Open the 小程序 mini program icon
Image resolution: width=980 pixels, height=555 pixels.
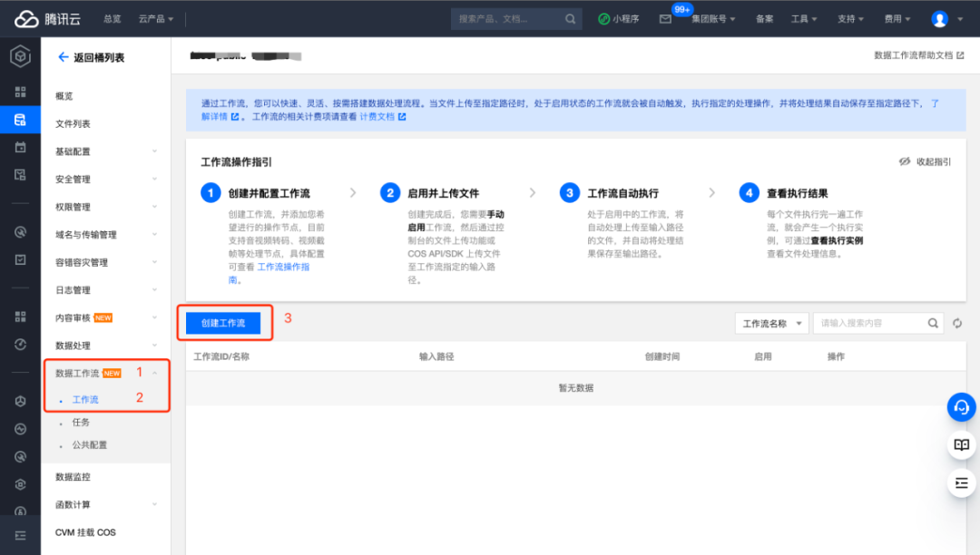[x=603, y=19]
